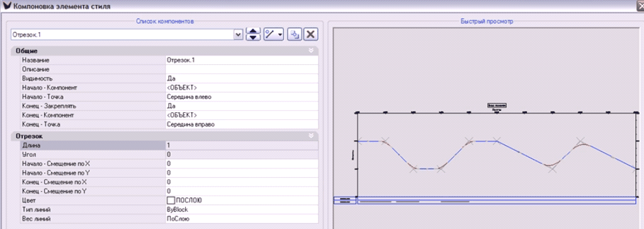Select the Вес линий ПоСлою value
Image resolution: width=644 pixels, height=229 pixels.
pos(242,219)
